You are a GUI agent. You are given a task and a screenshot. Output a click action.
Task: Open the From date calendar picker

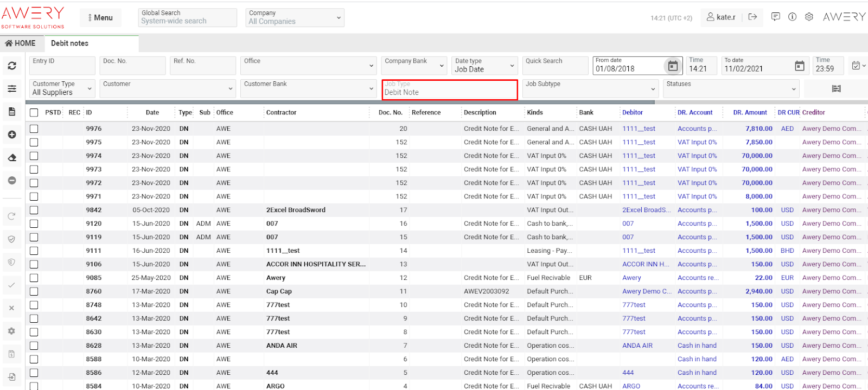click(673, 66)
